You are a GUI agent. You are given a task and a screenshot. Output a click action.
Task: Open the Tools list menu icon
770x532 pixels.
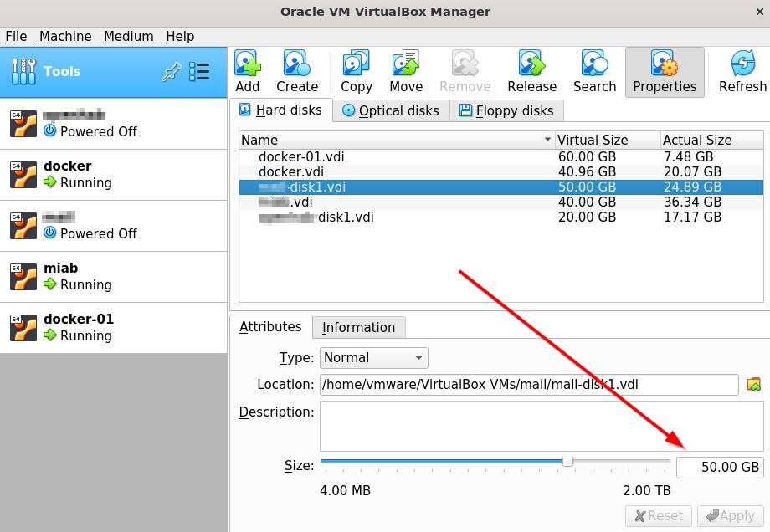pos(199,72)
